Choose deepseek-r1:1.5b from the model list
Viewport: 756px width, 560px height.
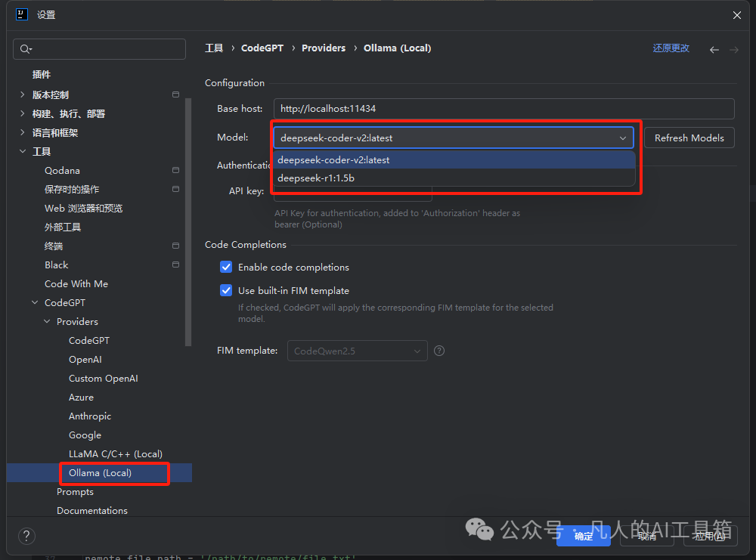(x=454, y=178)
